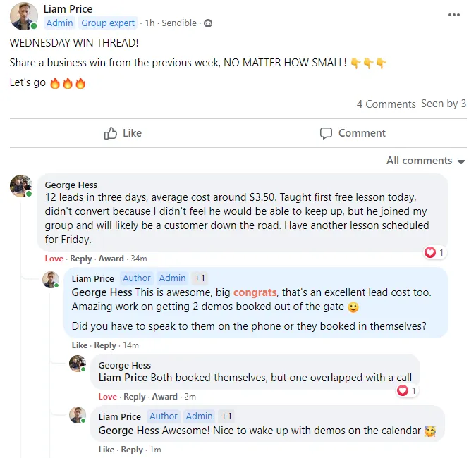Open the 4 Comments count link
The width and height of the screenshot is (476, 458).
(386, 104)
